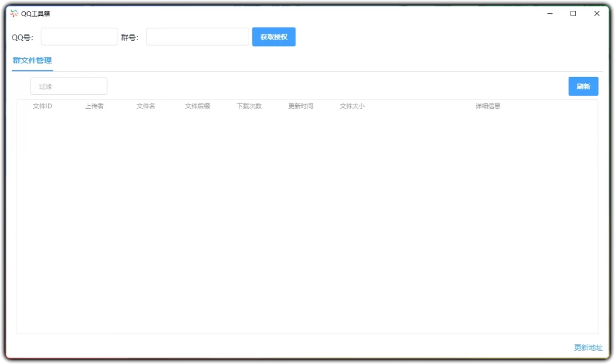Open the 更新地址 update link
The image size is (615, 364).
click(588, 347)
